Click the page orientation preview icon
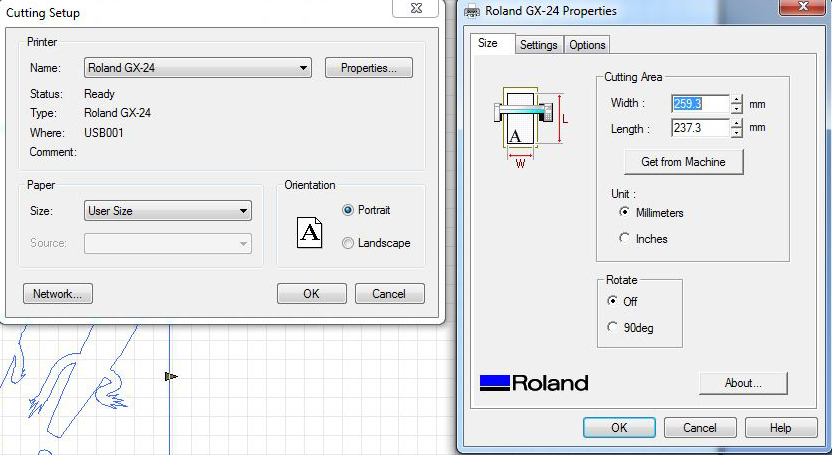 pos(309,232)
